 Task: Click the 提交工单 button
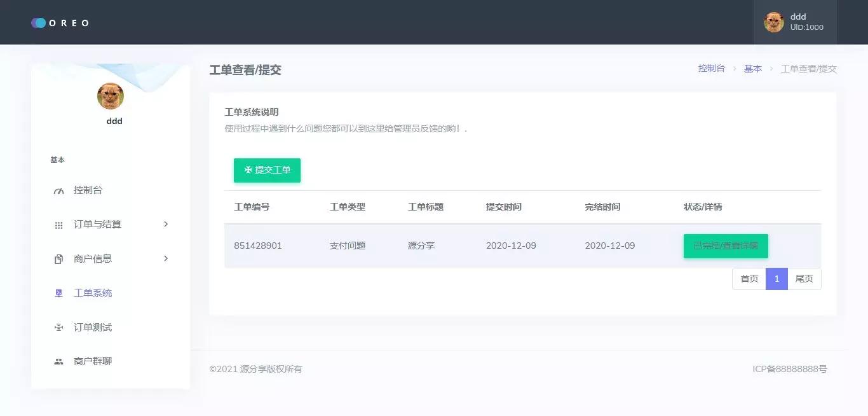pos(267,170)
